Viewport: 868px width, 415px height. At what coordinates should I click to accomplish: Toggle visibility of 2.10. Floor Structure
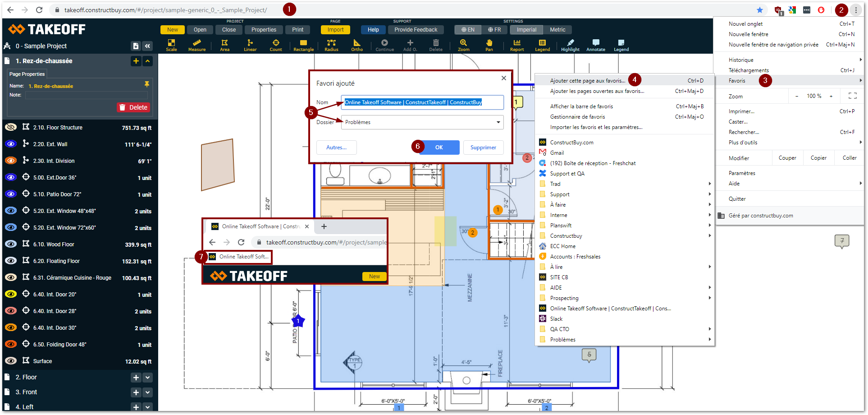[x=11, y=128]
